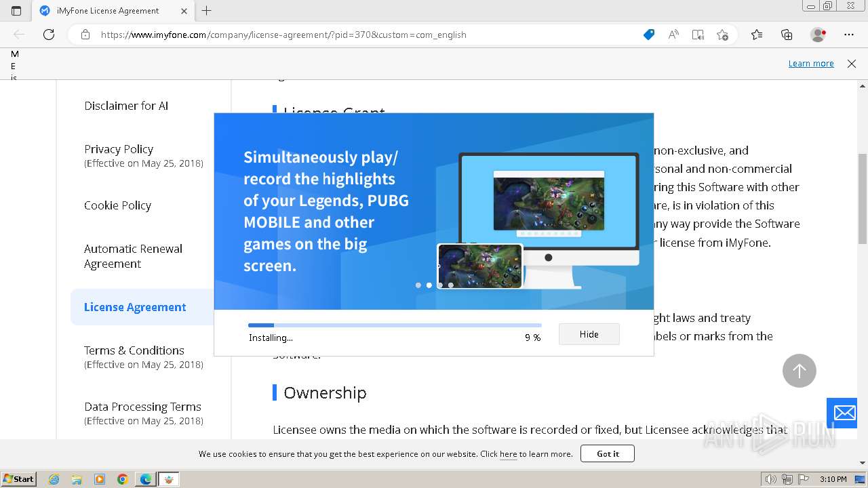Open a new browser tab
Image resolution: width=868 pixels, height=488 pixels.
(207, 11)
